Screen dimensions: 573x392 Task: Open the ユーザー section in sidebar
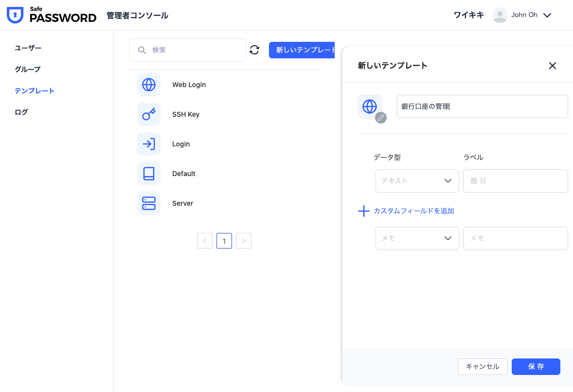click(x=28, y=48)
